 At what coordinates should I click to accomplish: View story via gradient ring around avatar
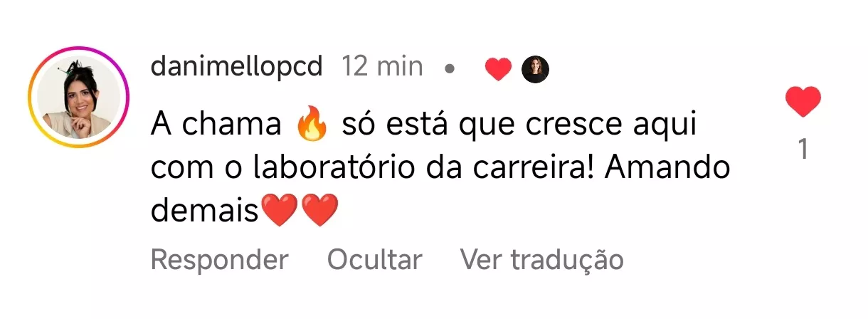pyautogui.click(x=78, y=98)
